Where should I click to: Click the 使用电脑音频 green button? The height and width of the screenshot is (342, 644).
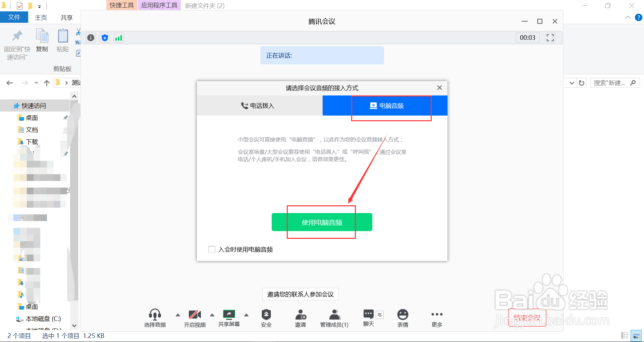322,222
